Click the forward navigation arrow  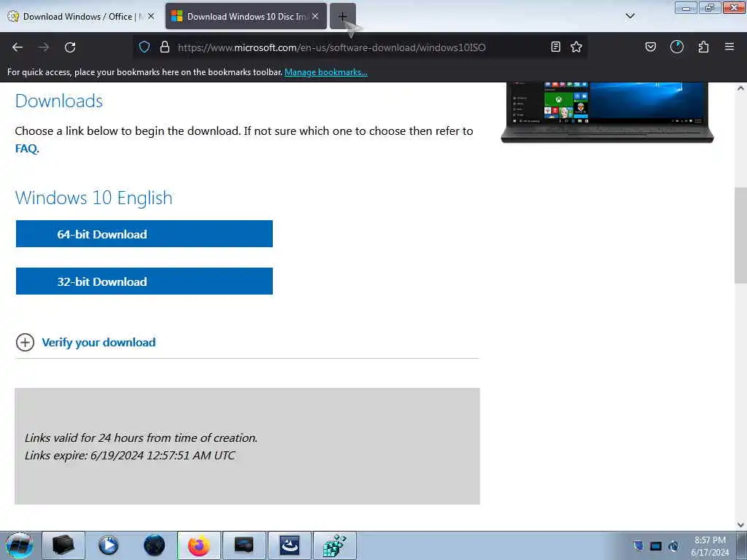[44, 47]
